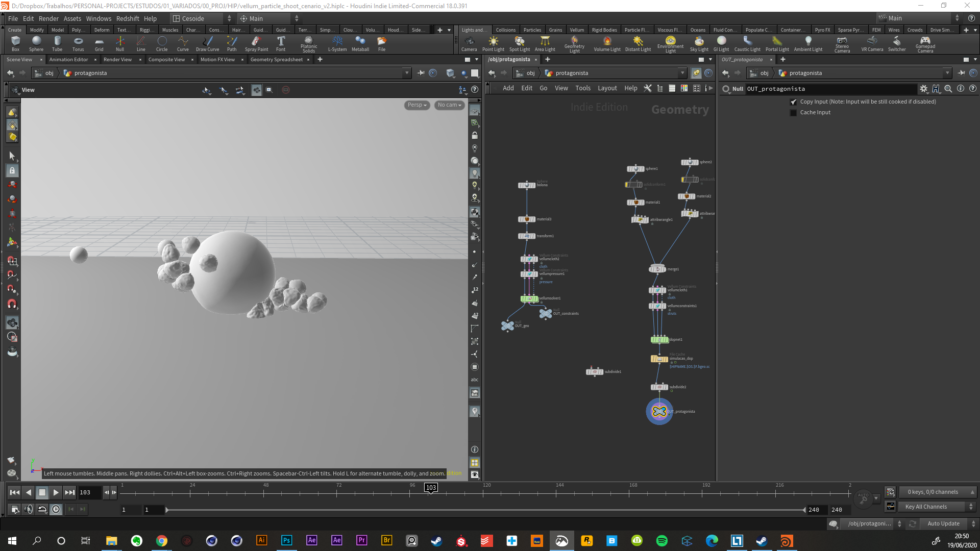Open the network editor Layout menu
This screenshot has height=551, width=980.
[607, 88]
